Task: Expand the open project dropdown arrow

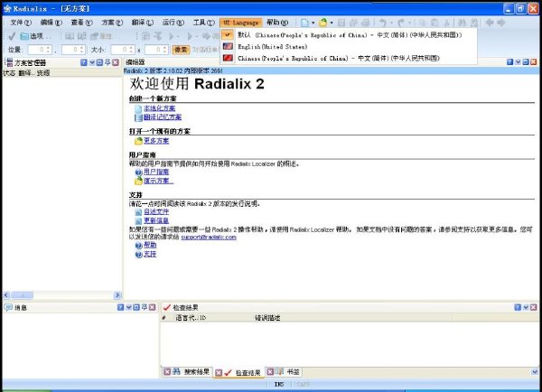Action: click(332, 23)
